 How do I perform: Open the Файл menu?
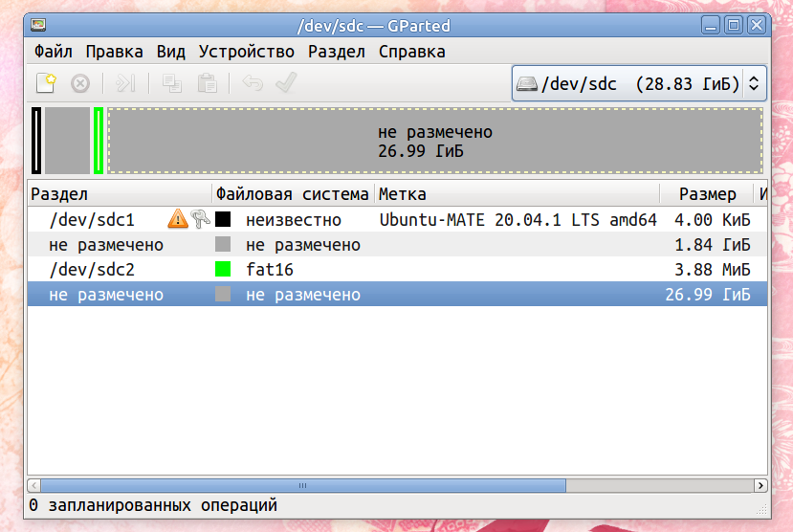[x=54, y=52]
